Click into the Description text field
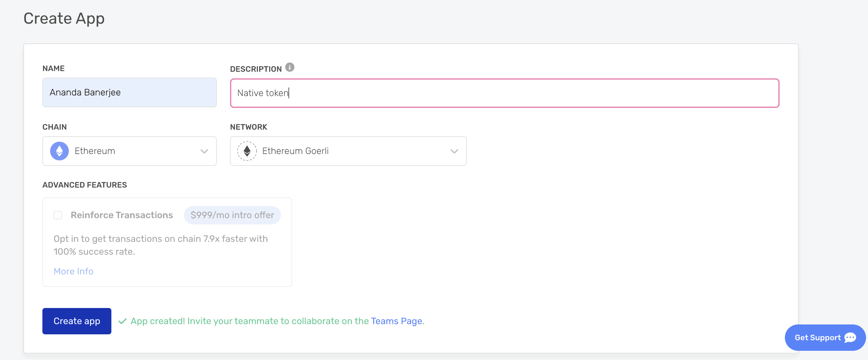The image size is (868, 360). pyautogui.click(x=504, y=93)
